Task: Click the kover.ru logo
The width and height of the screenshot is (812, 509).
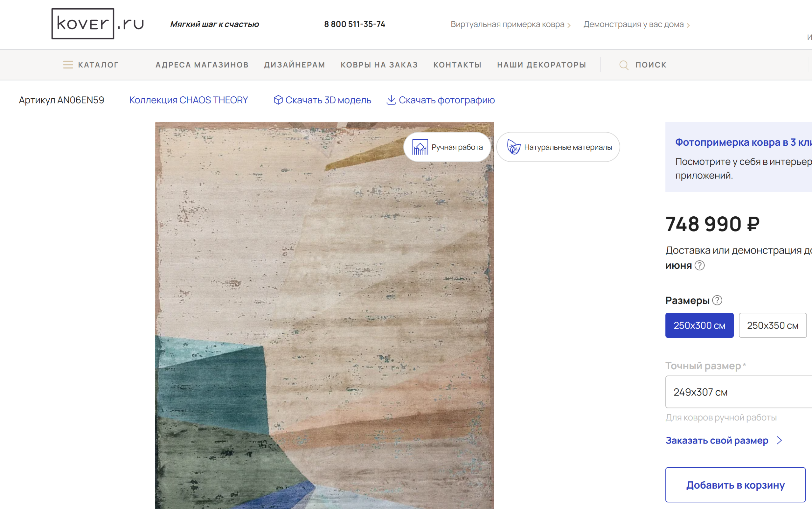Action: [98, 24]
